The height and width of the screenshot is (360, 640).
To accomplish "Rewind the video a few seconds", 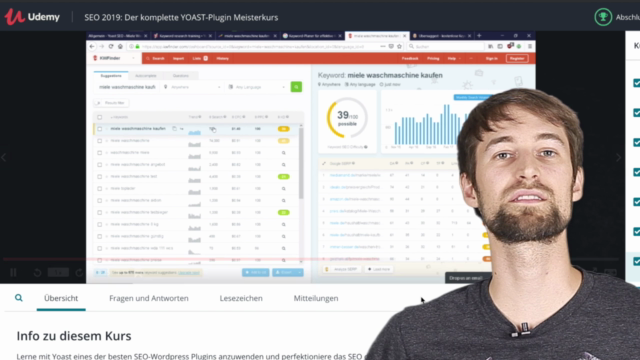I will pyautogui.click(x=37, y=272).
